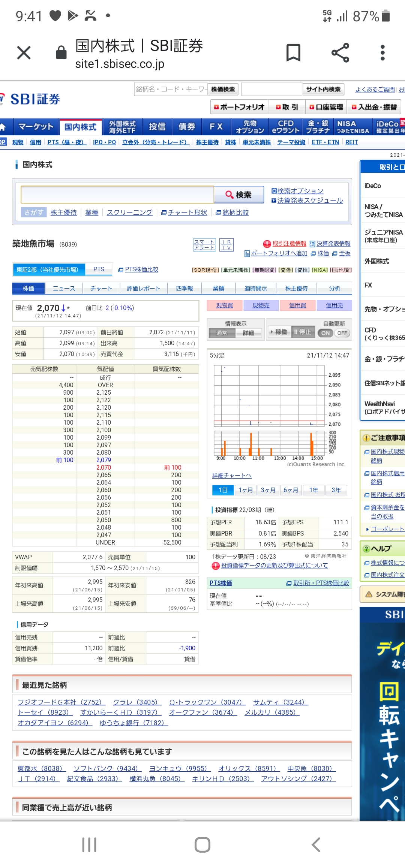Open 国内株式 main navigation tab
The image size is (405, 868).
[x=80, y=127]
